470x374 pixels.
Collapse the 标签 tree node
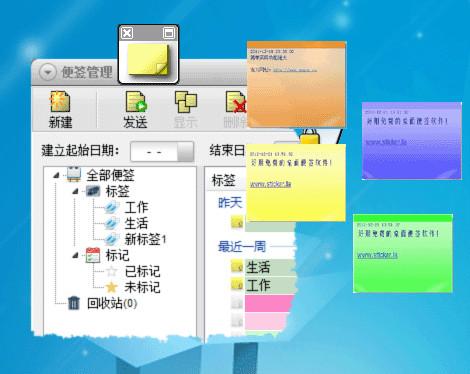coord(75,191)
